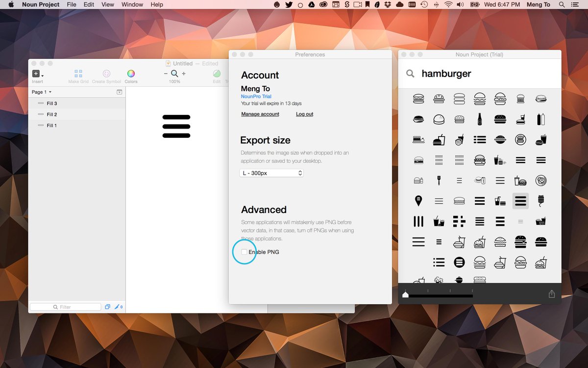Click the share icon in Noun Project window
588x368 pixels.
552,294
